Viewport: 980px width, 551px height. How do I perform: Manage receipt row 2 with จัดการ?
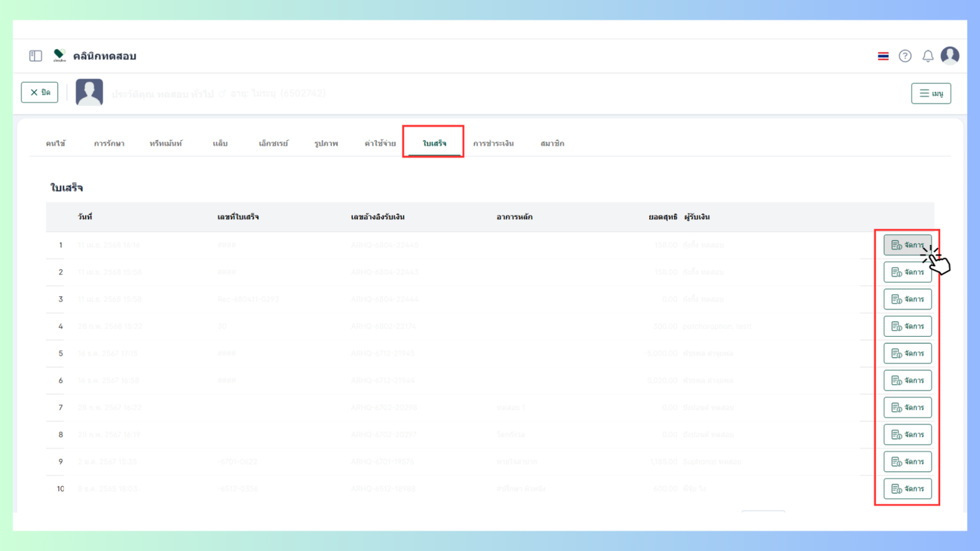point(907,272)
